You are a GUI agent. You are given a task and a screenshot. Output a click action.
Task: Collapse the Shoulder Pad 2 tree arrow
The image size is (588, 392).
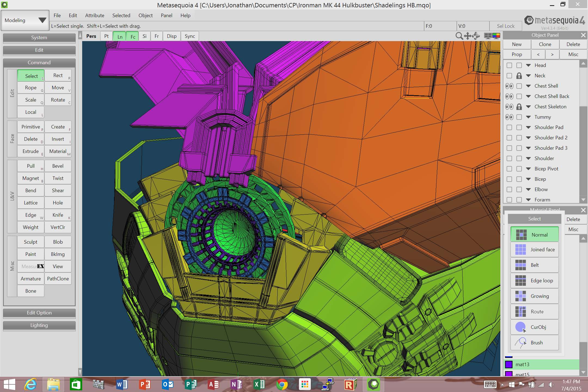click(528, 138)
